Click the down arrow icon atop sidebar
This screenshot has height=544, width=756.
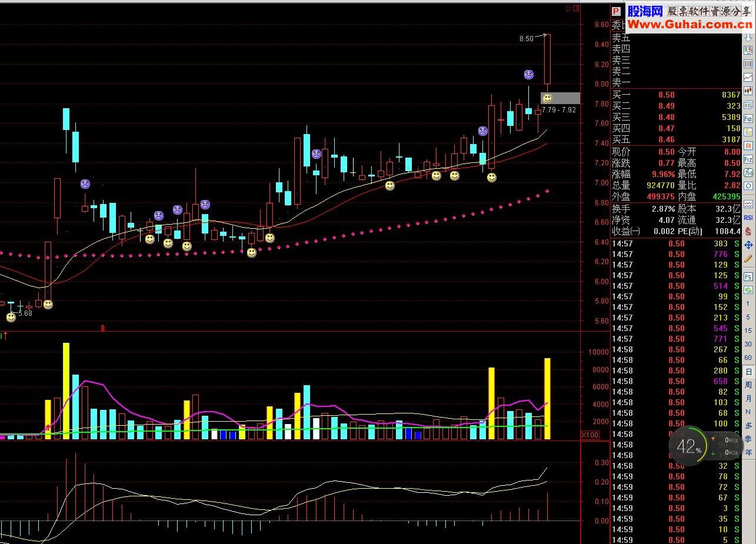pos(748,36)
